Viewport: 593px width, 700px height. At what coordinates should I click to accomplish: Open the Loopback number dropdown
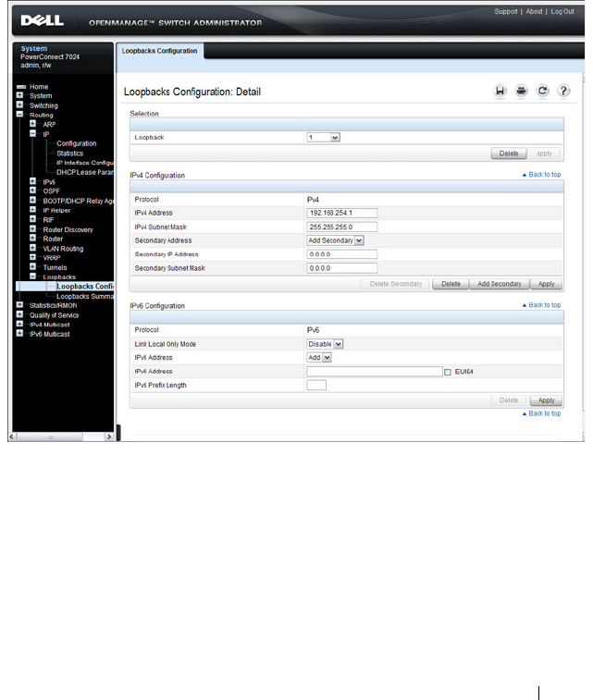point(324,138)
